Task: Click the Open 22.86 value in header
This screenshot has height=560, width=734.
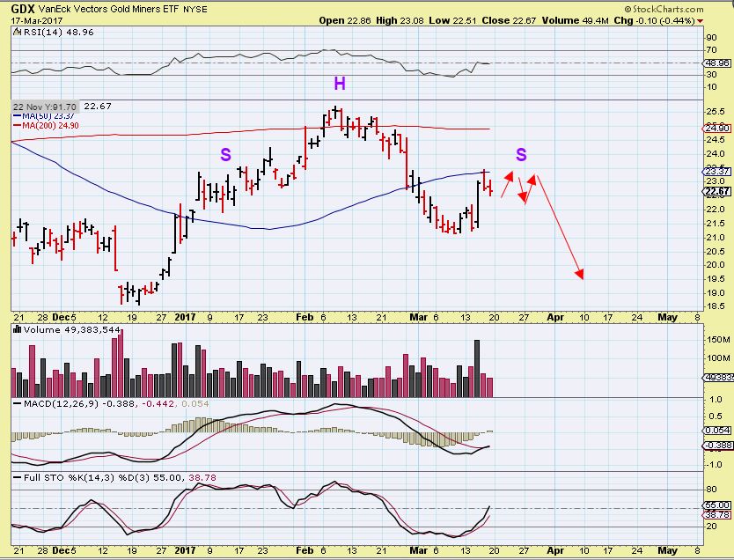Action: [x=344, y=20]
